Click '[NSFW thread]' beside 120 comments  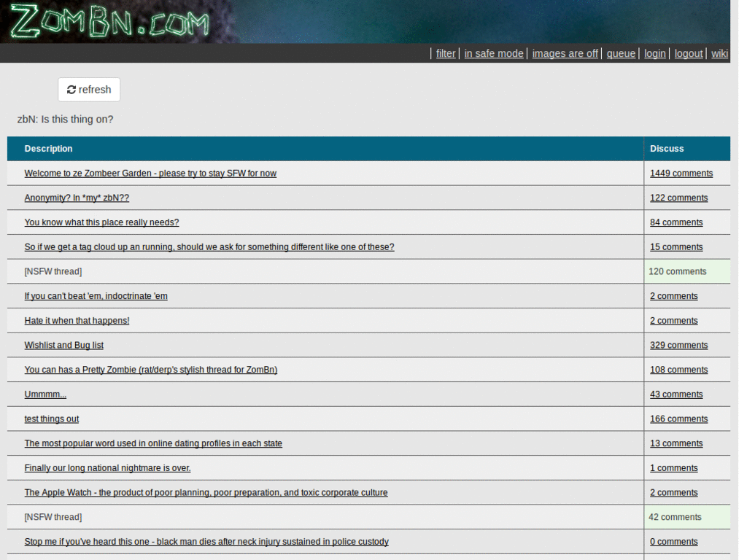point(53,271)
